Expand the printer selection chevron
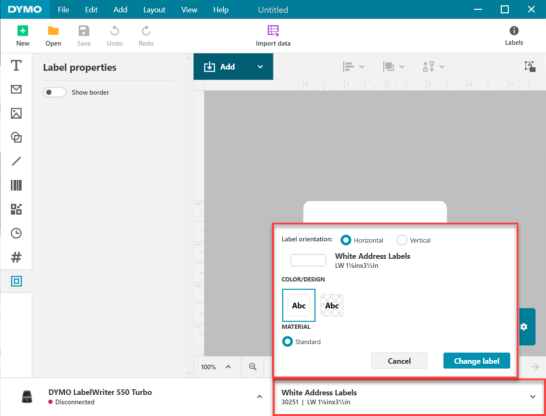The image size is (546, 416). pyautogui.click(x=259, y=397)
